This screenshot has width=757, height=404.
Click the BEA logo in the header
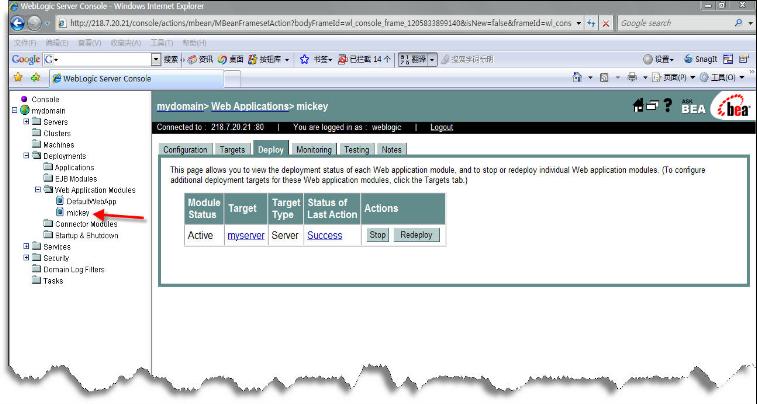pyautogui.click(x=733, y=107)
